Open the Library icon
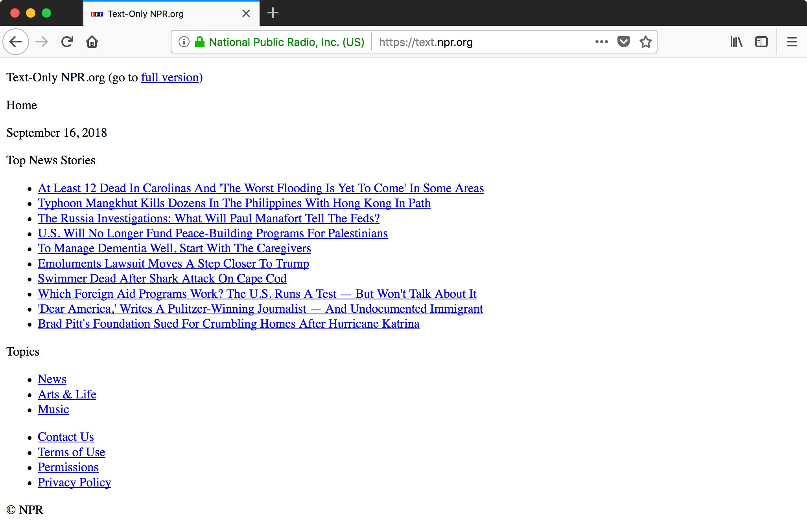Screen dimensions: 807x532 [736, 42]
